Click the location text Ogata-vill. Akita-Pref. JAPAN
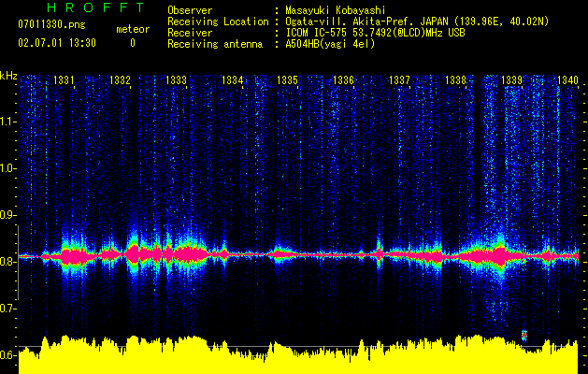Image resolution: width=588 pixels, height=374 pixels. click(x=366, y=22)
